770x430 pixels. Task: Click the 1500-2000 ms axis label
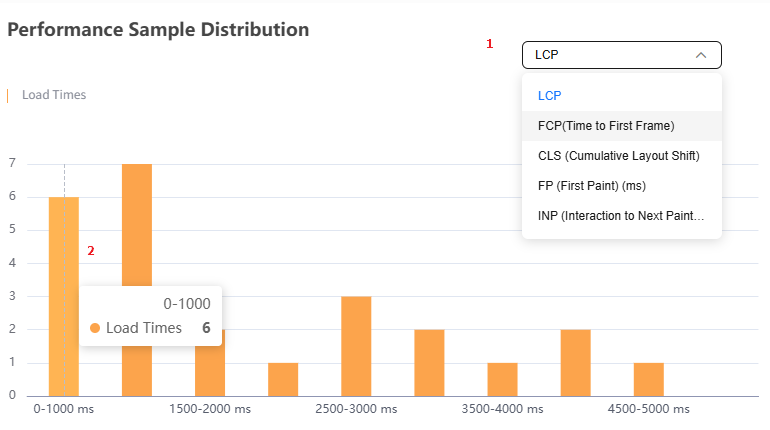tap(210, 409)
